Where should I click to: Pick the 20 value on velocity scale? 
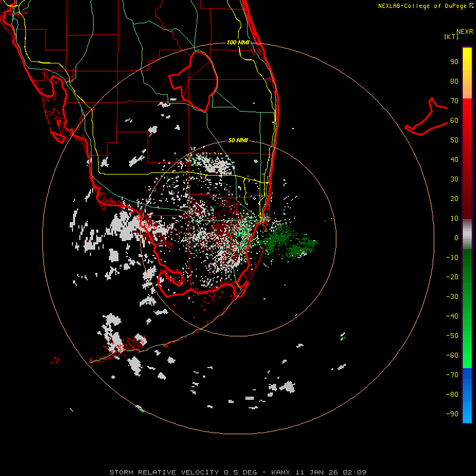pyautogui.click(x=454, y=199)
